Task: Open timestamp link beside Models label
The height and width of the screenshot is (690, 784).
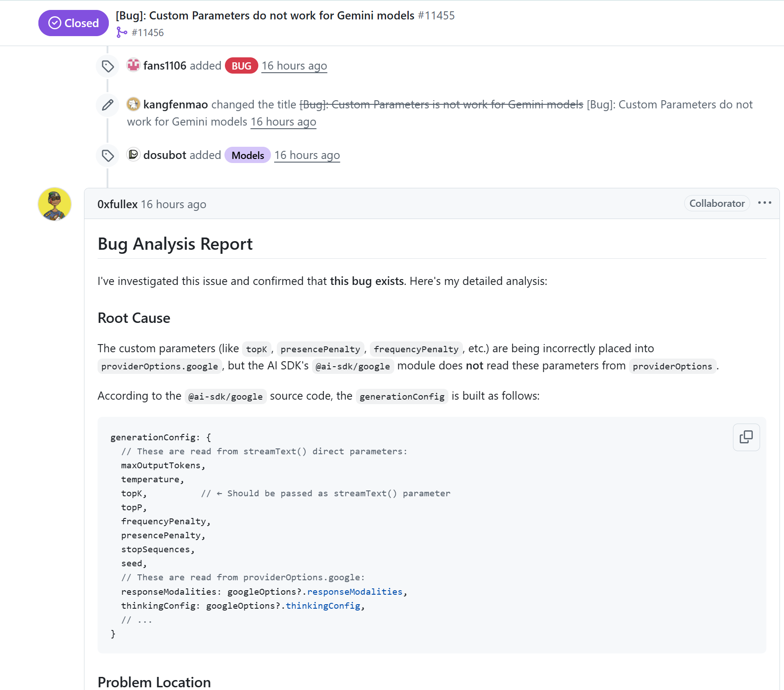Action: (x=307, y=155)
